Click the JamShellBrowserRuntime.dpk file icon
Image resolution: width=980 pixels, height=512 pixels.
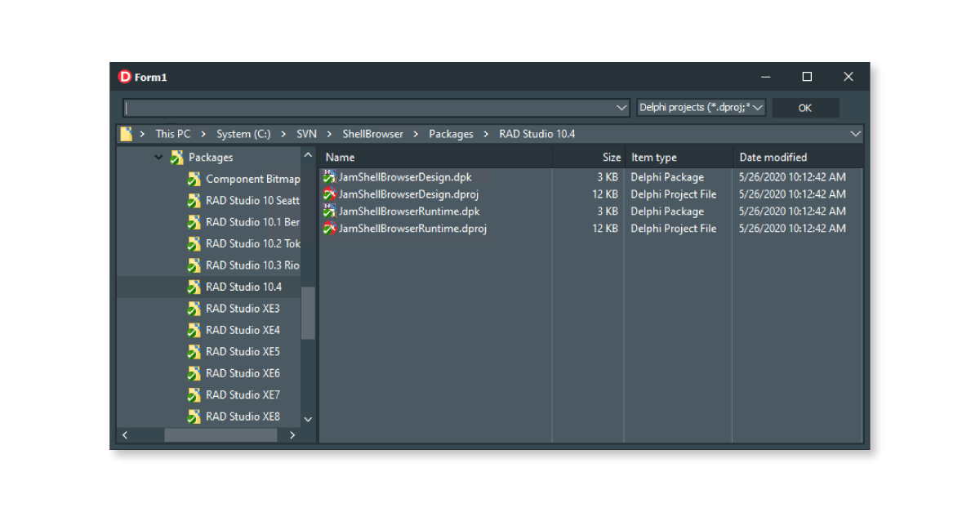329,211
